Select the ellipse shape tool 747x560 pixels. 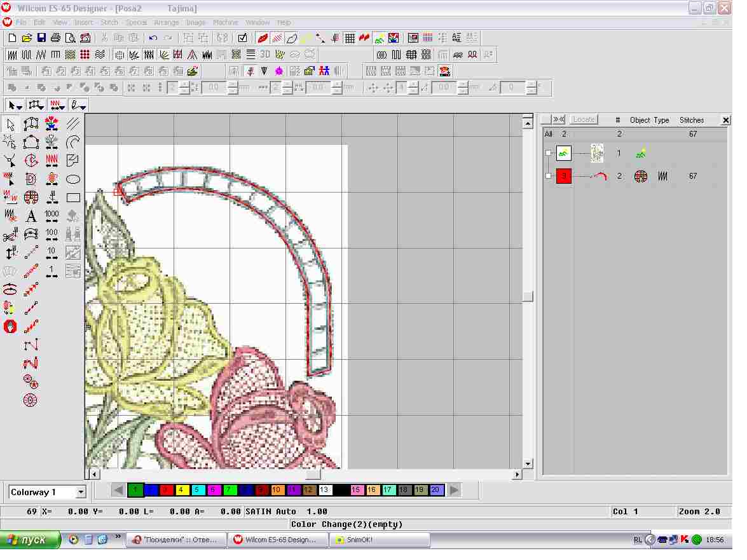pos(73,179)
